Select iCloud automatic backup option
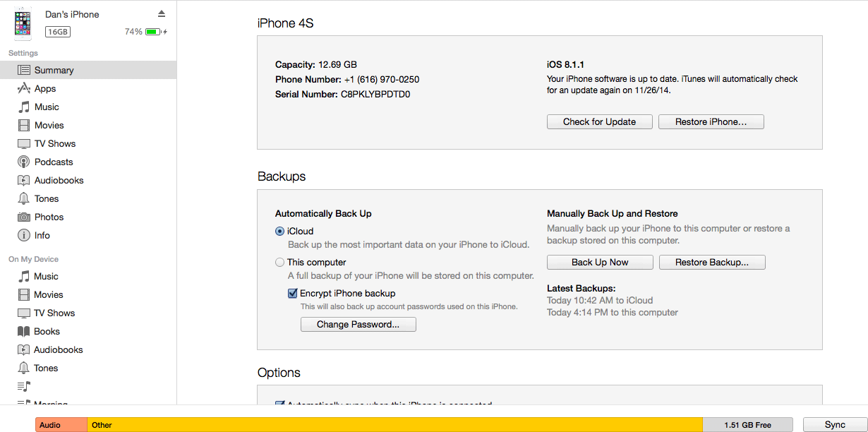This screenshot has height=432, width=868. click(279, 231)
